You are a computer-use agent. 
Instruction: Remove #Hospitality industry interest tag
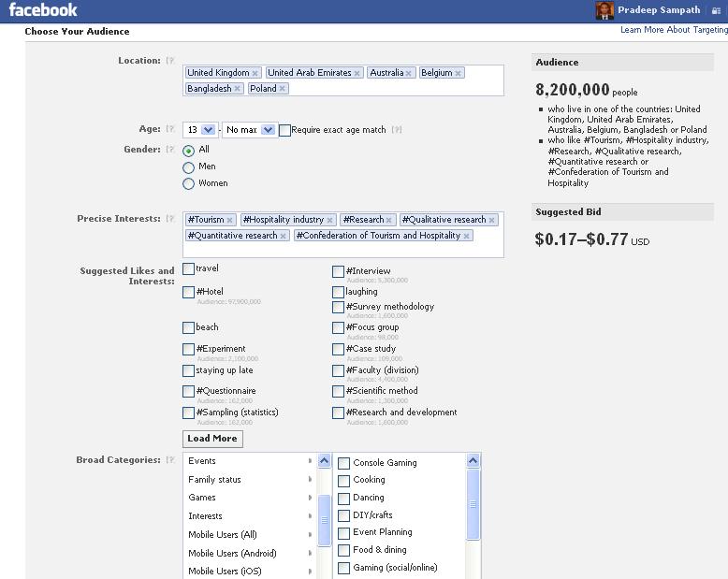(329, 220)
